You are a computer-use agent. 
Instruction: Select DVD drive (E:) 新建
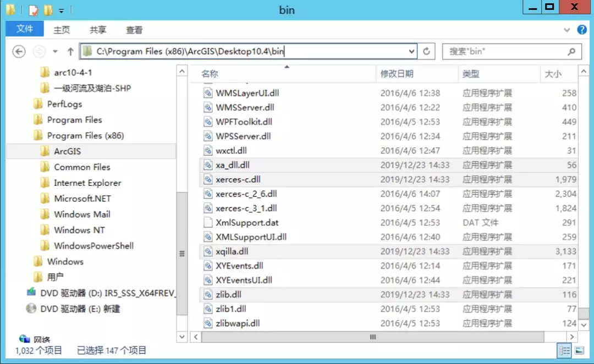(73, 309)
